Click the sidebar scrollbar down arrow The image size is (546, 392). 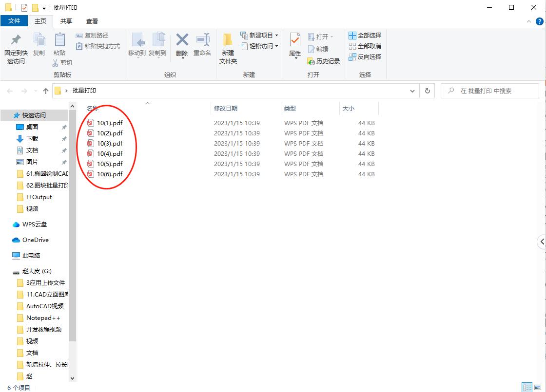(x=73, y=378)
